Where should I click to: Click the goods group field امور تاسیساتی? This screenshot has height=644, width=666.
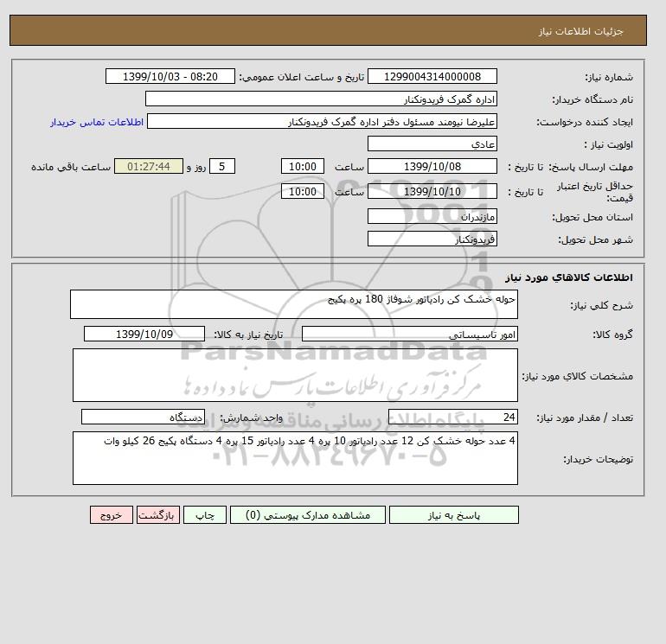[410, 334]
